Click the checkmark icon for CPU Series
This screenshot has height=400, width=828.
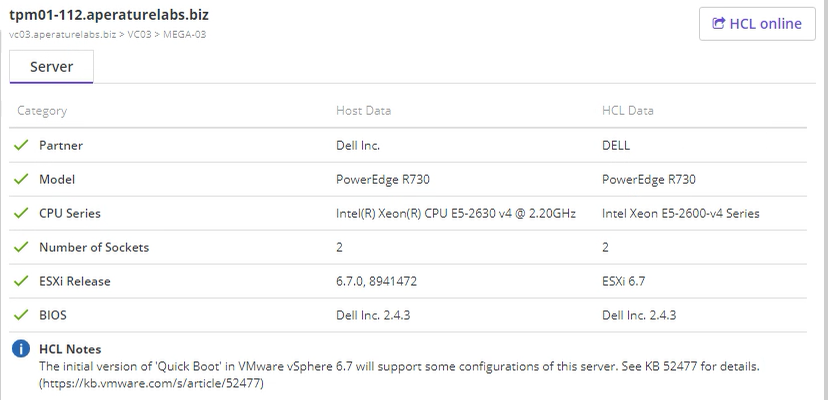coord(21,213)
